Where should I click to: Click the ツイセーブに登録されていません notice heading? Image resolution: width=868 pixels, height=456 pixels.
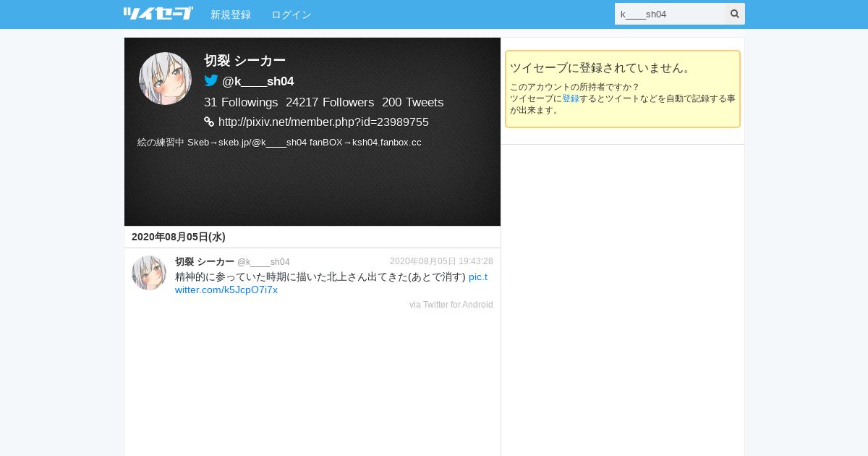tap(601, 68)
